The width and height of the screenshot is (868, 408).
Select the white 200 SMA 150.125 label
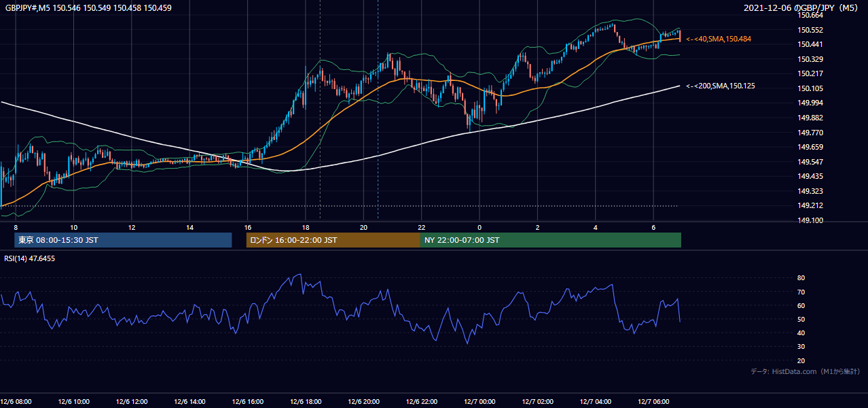[x=721, y=86]
